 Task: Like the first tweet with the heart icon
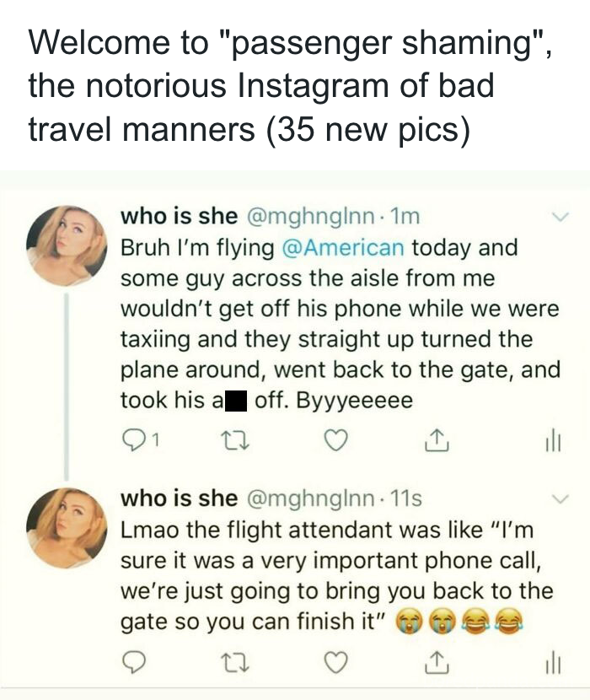[335, 440]
